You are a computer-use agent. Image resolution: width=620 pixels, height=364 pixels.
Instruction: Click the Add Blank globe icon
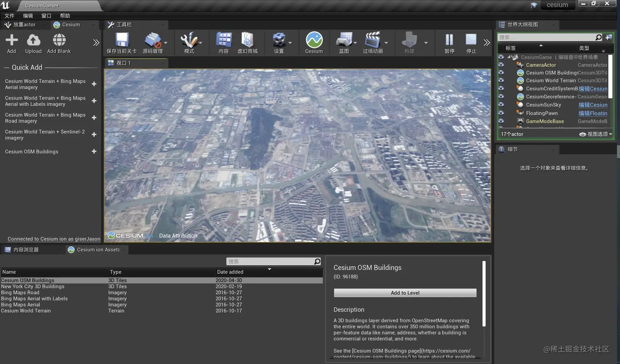(x=59, y=40)
